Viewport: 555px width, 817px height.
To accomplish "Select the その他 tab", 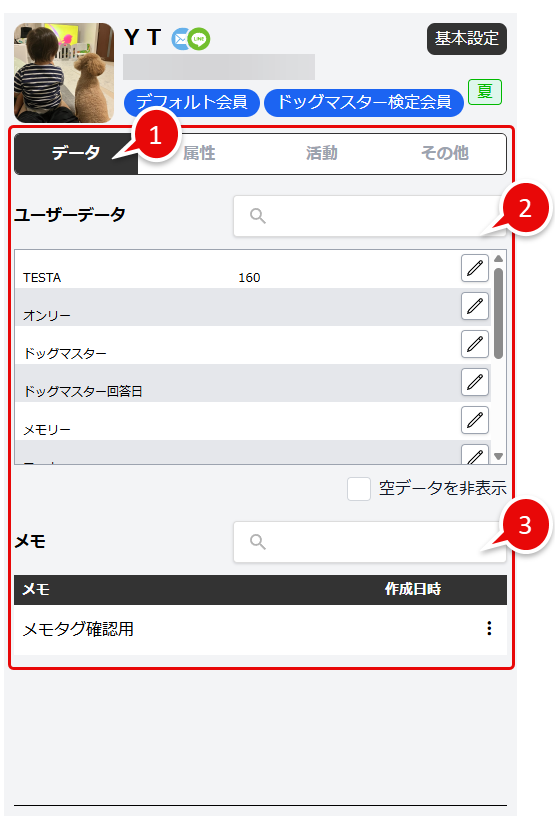I will 445,153.
